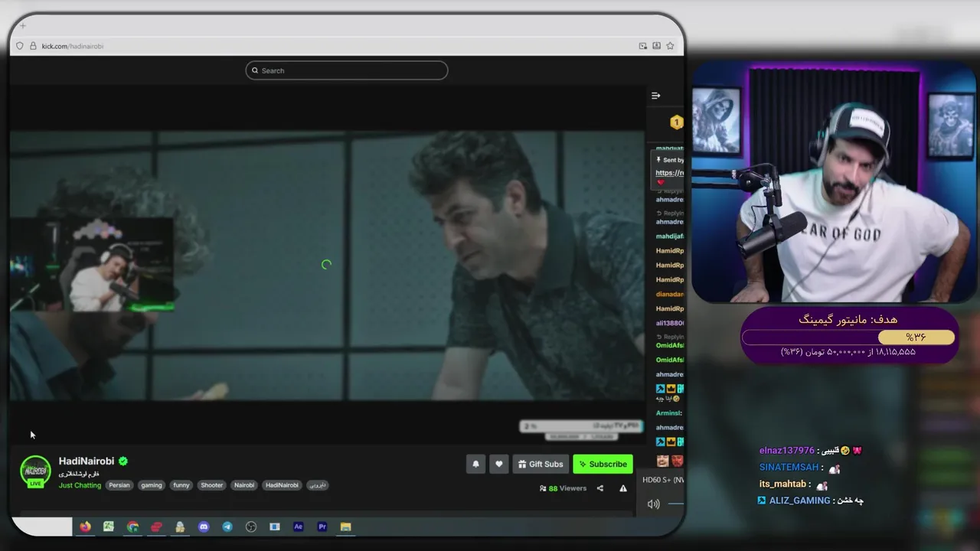Click ALIZ_GAMING in the overlay chat
Image resolution: width=980 pixels, height=551 pixels.
click(x=799, y=500)
